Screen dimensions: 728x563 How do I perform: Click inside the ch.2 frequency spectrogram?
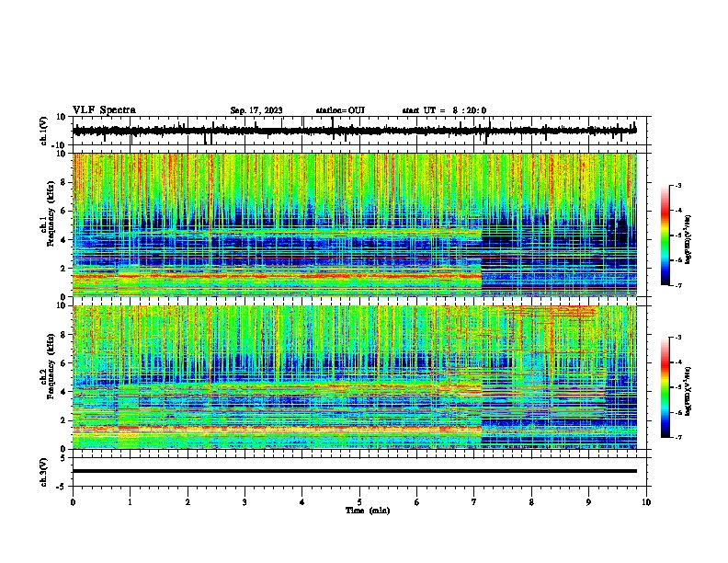coord(355,377)
